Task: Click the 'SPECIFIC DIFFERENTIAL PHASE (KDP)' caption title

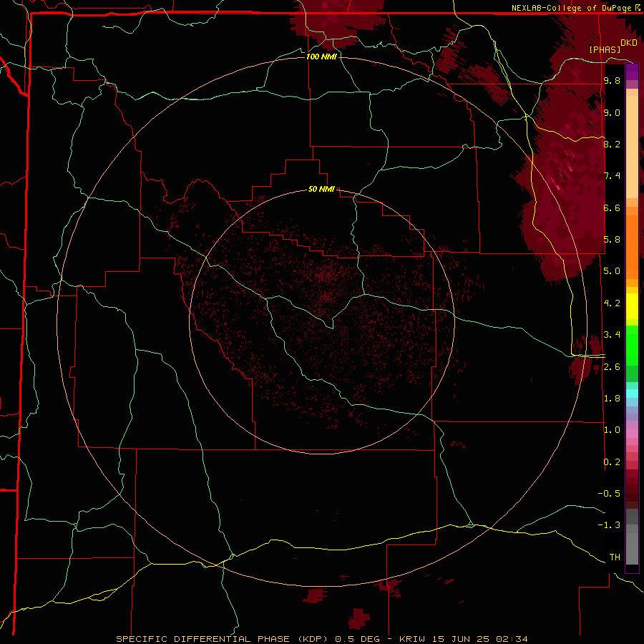Action: click(222, 639)
